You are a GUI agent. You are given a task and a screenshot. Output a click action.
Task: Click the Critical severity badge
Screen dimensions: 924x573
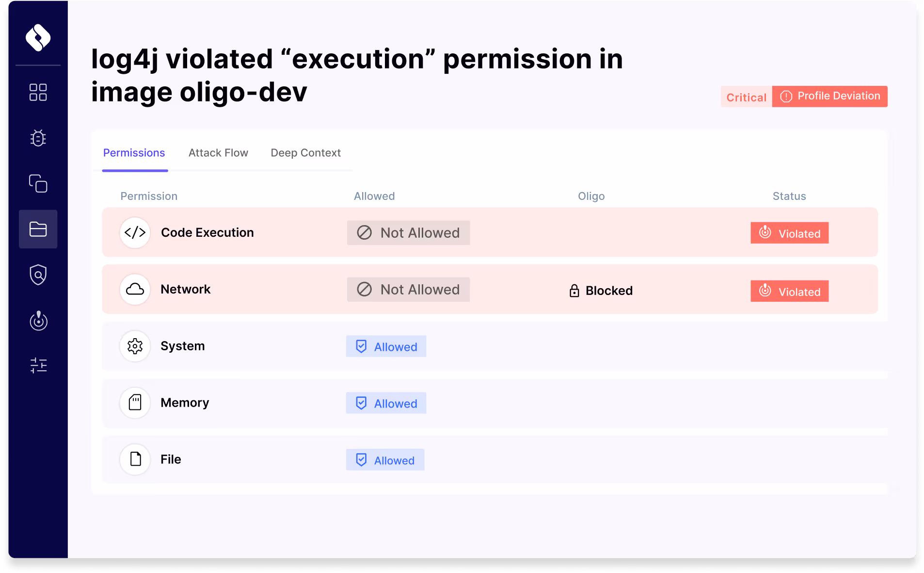(x=746, y=97)
